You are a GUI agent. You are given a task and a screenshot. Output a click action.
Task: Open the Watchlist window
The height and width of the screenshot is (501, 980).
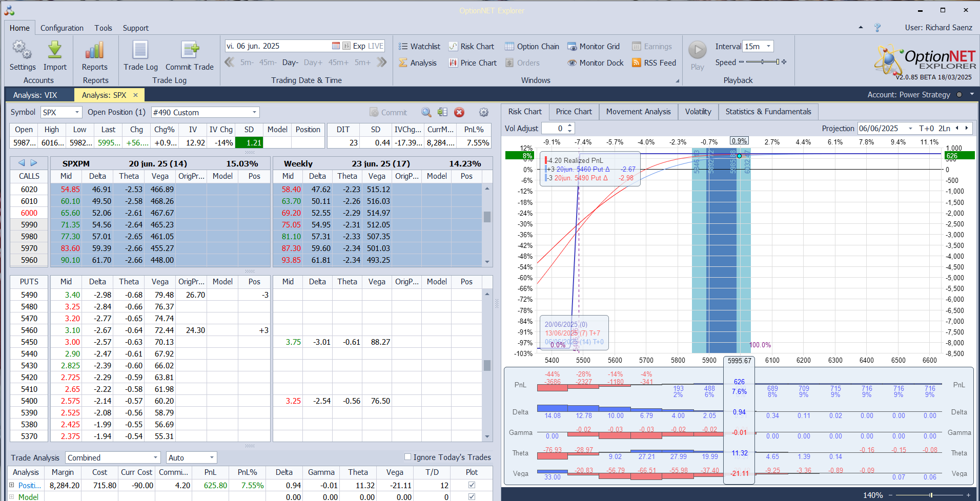(x=419, y=47)
